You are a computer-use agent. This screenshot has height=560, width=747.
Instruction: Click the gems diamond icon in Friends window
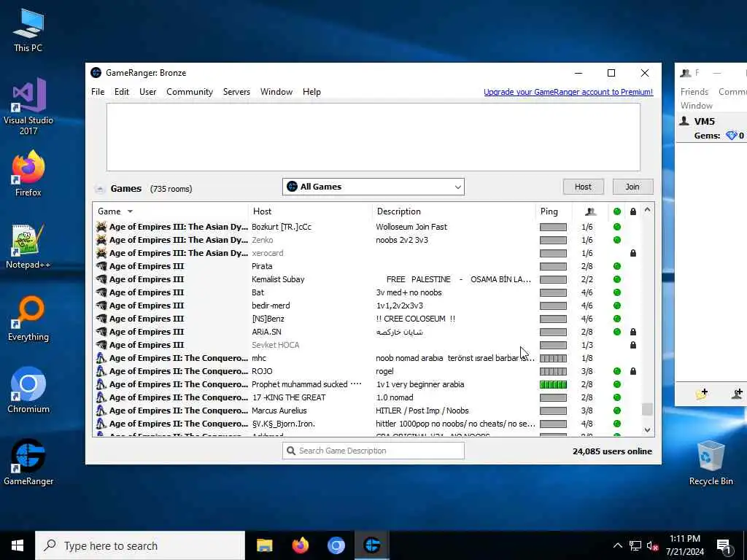(731, 136)
